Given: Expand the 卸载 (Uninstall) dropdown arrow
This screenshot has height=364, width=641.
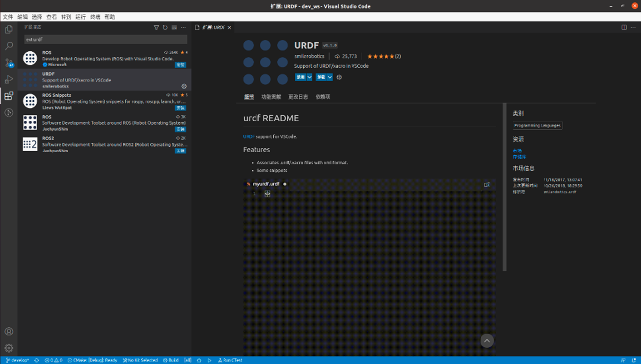Looking at the screenshot, I should [330, 77].
